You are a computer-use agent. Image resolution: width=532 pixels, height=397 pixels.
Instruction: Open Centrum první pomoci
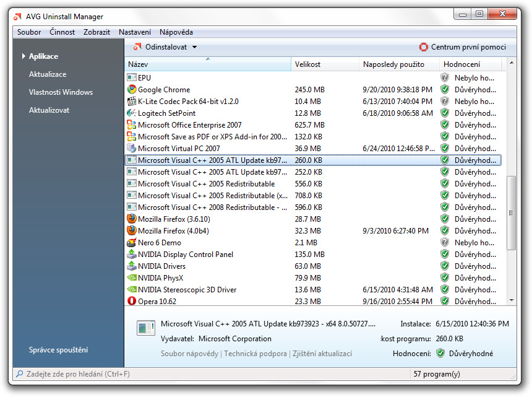(463, 47)
